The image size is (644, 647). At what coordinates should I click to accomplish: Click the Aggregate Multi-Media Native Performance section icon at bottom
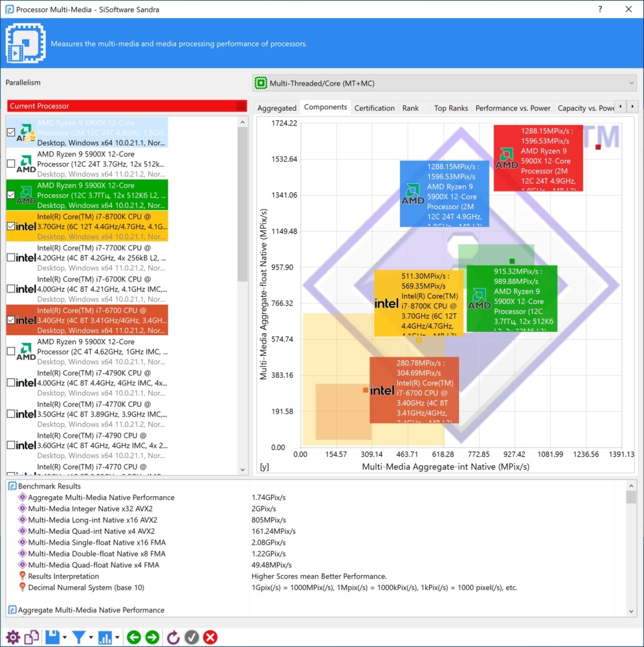[x=12, y=610]
